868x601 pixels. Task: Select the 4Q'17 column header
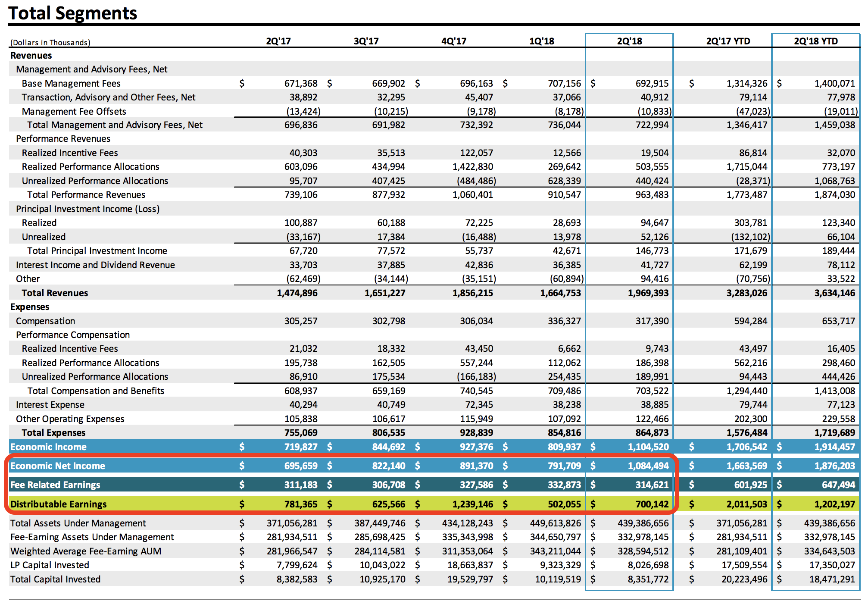(454, 41)
